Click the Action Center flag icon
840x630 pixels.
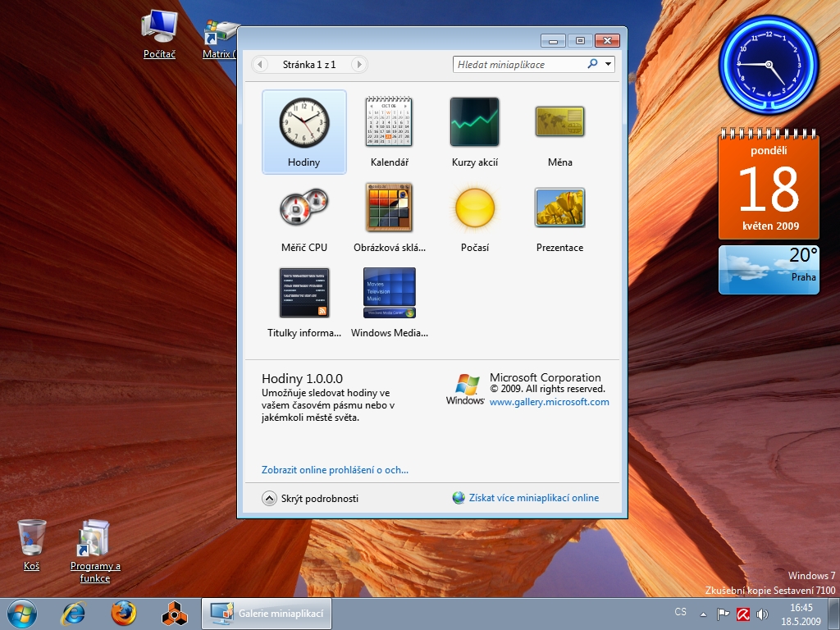[723, 614]
